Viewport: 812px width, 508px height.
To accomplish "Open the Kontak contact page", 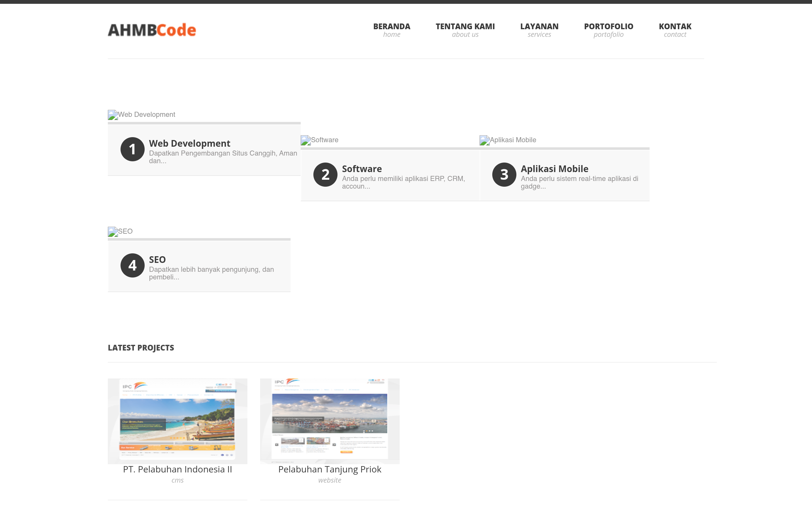I will pos(675,30).
